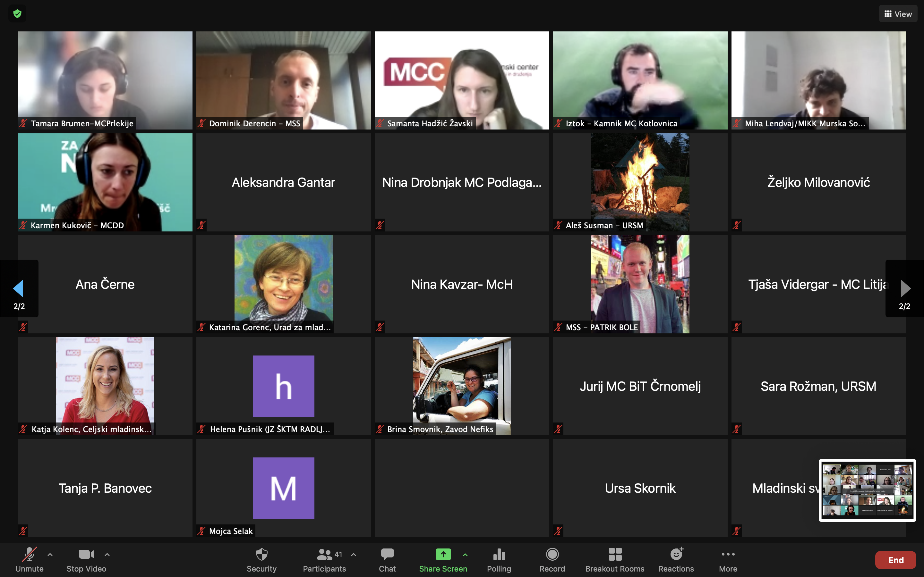The image size is (924, 577).
Task: Open the Reactions picker
Action: (x=676, y=559)
